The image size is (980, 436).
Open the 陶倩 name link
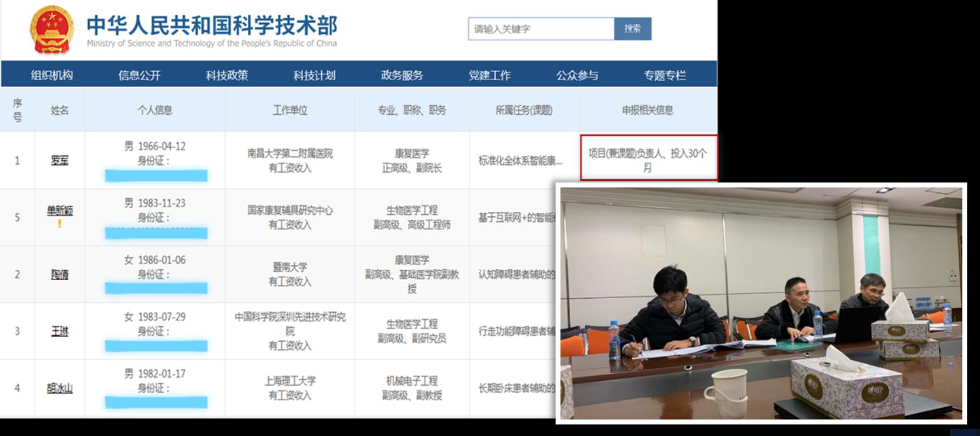click(x=59, y=274)
